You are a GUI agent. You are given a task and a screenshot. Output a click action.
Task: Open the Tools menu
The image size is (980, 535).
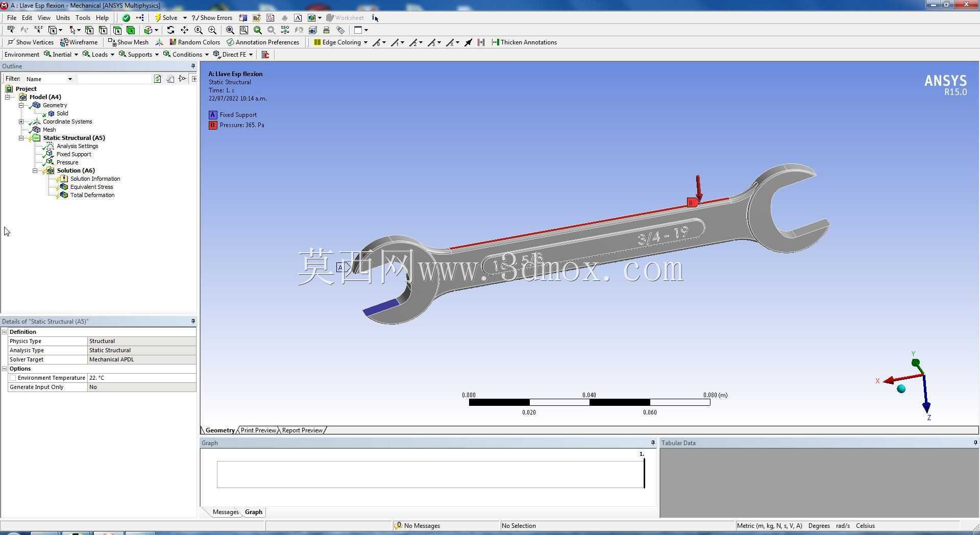click(83, 18)
